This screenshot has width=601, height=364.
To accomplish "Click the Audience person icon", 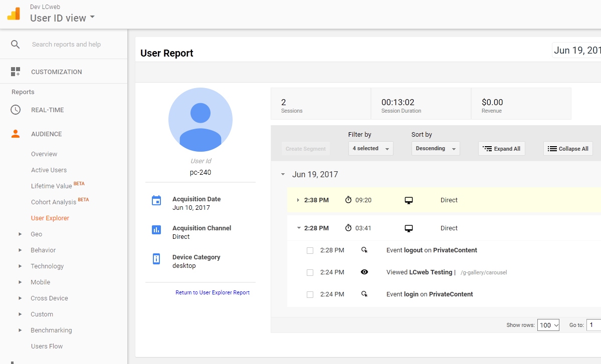I will coord(16,134).
